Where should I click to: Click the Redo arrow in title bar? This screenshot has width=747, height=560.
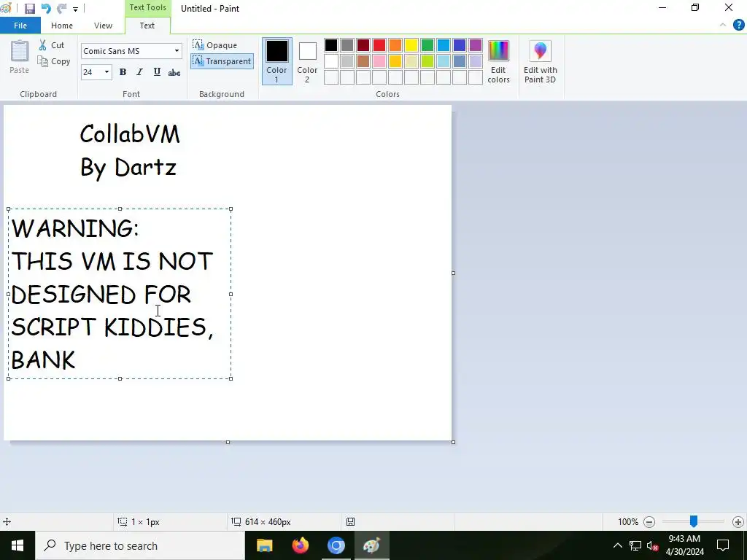tap(61, 9)
